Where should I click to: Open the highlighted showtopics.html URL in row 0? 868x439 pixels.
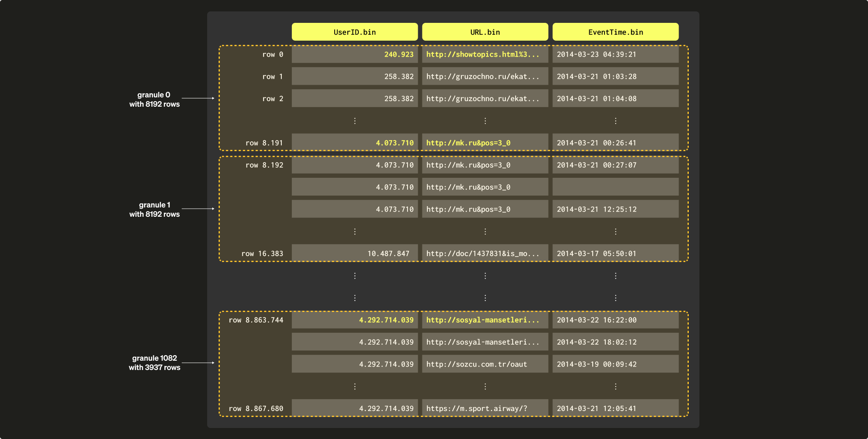tap(483, 55)
